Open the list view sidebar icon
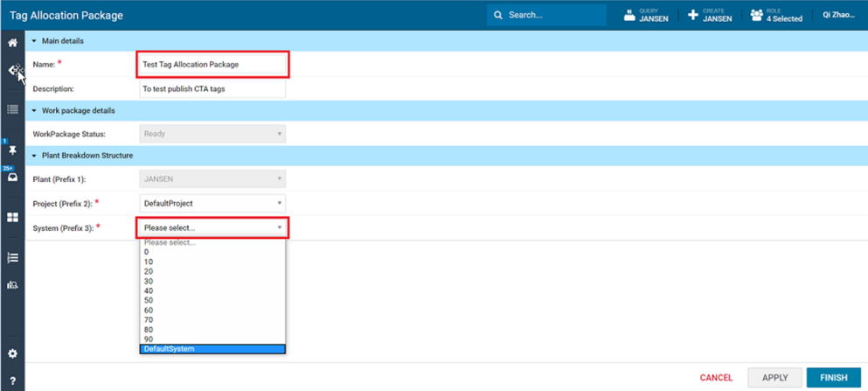Screen dimensions: 868x391 12,109
